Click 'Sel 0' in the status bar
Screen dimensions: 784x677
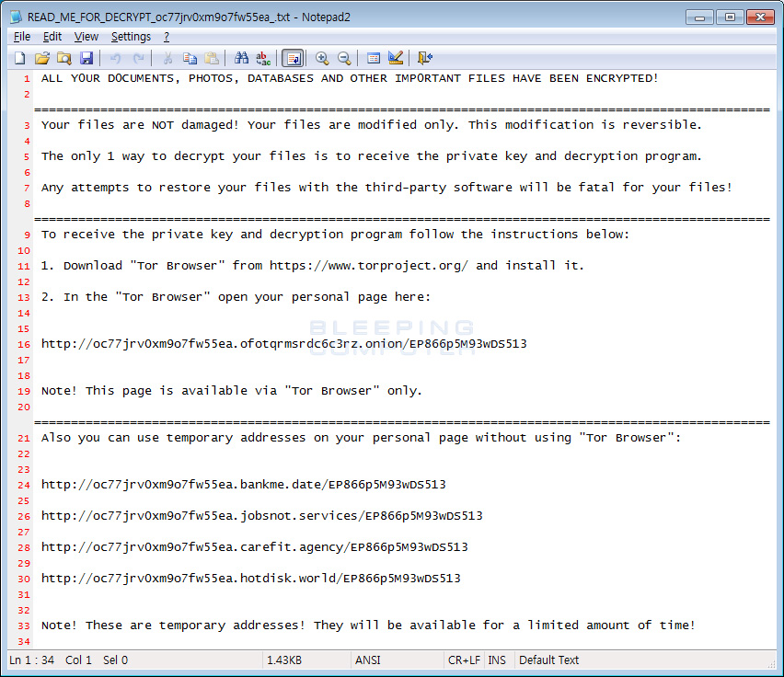(x=116, y=660)
